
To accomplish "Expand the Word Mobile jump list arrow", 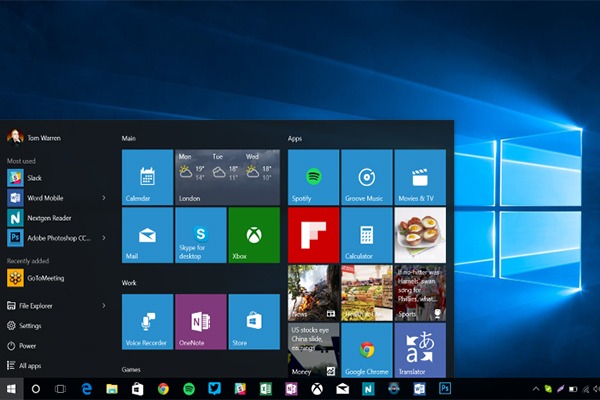I will coord(104,198).
